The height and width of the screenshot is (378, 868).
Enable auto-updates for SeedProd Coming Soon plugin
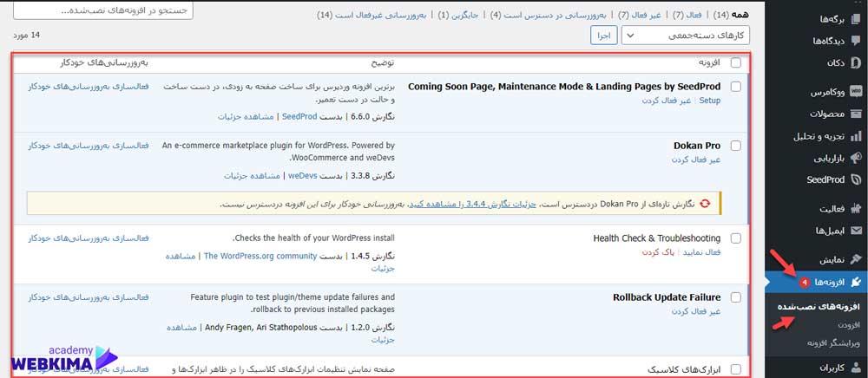click(x=88, y=86)
